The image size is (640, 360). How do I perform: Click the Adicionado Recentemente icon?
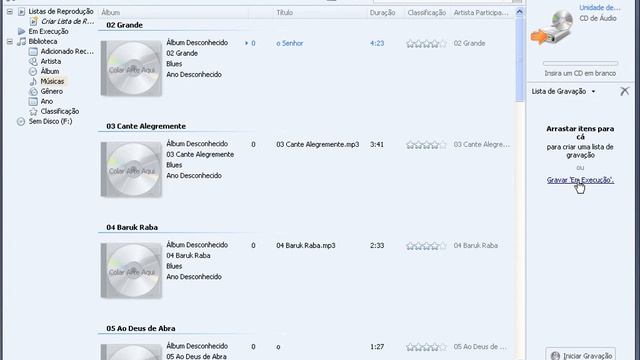(33, 51)
